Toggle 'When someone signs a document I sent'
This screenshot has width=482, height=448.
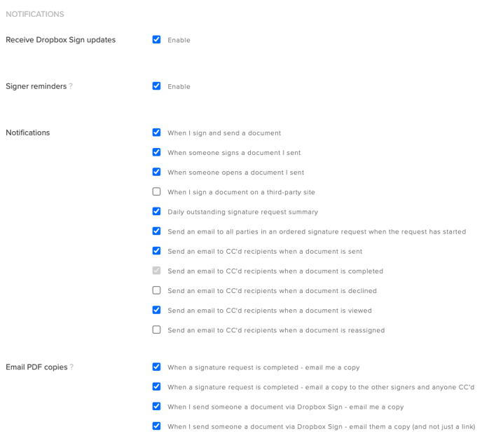tap(156, 152)
